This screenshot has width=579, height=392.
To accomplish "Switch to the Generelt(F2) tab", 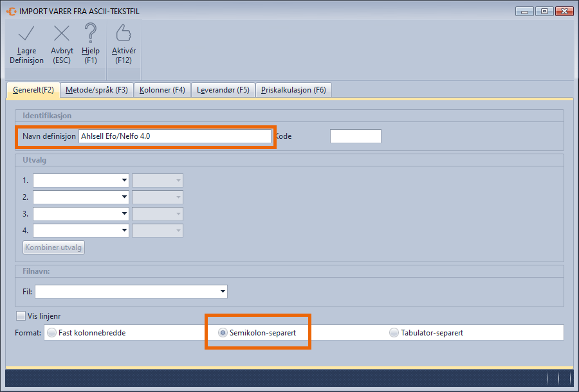I will pyautogui.click(x=33, y=90).
